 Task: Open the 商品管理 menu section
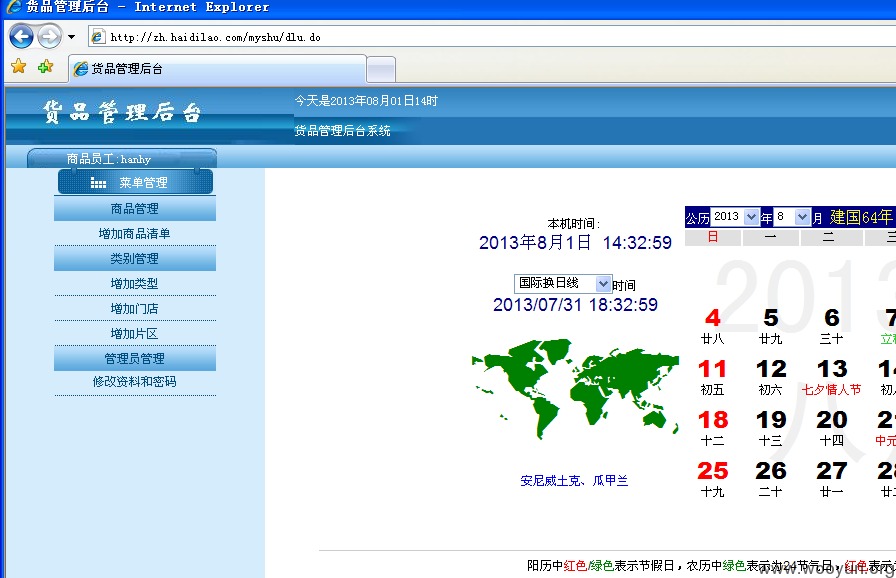(x=135, y=208)
